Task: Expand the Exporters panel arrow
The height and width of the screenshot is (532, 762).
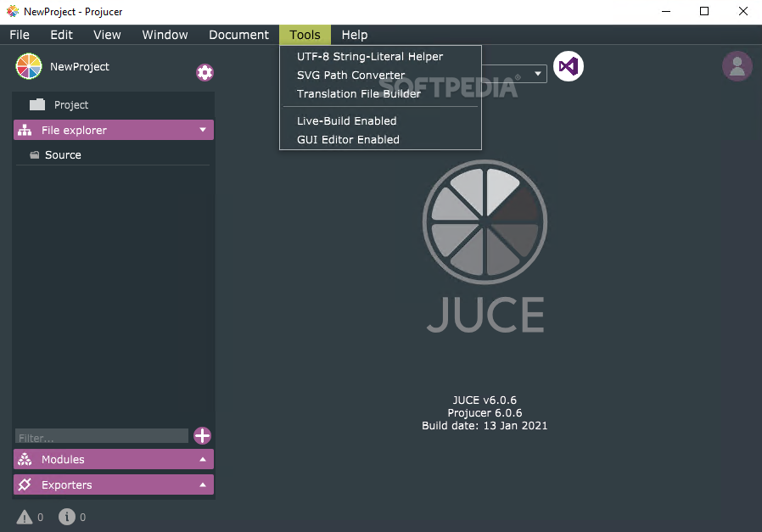Action: coord(203,484)
